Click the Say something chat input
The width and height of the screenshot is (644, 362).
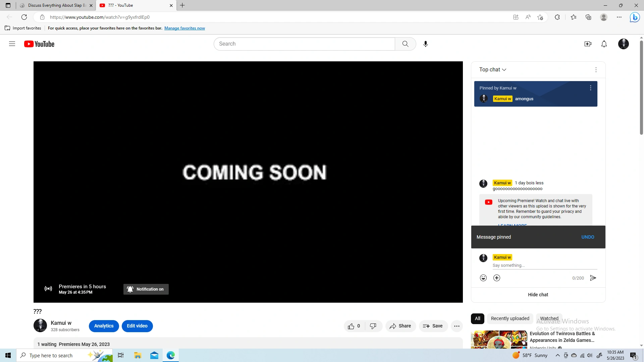(544, 265)
